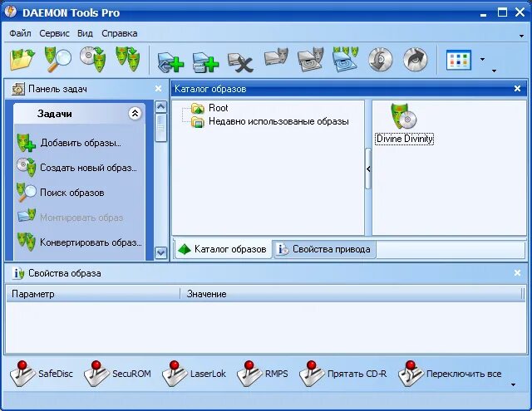
Task: Open the view mode dropdown arrow
Action: click(482, 60)
